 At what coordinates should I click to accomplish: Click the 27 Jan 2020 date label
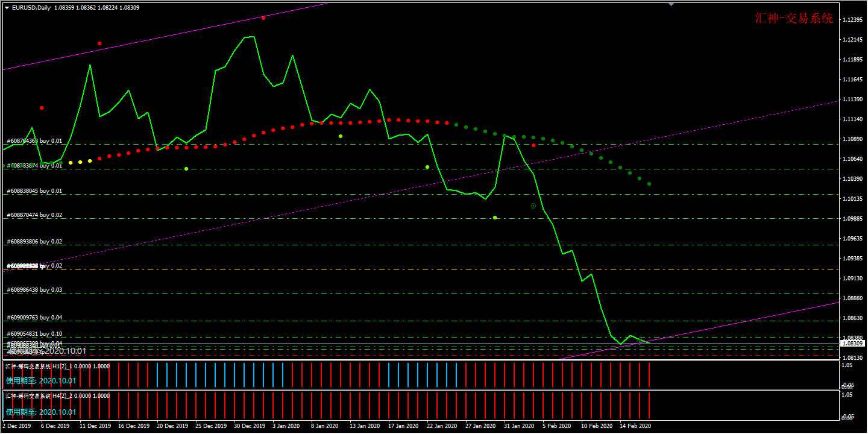(x=482, y=426)
